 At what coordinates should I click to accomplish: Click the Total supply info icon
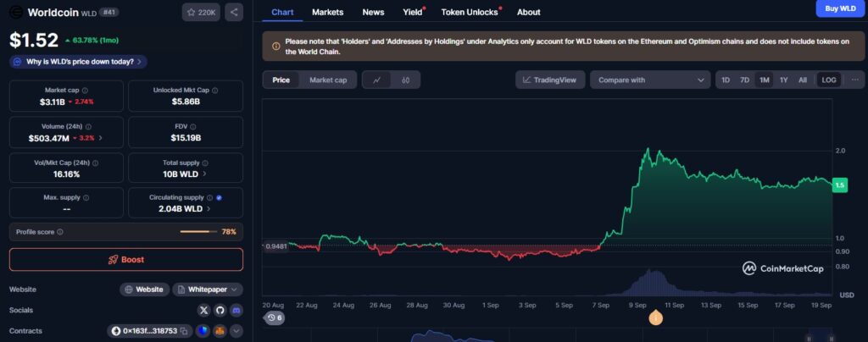point(205,163)
